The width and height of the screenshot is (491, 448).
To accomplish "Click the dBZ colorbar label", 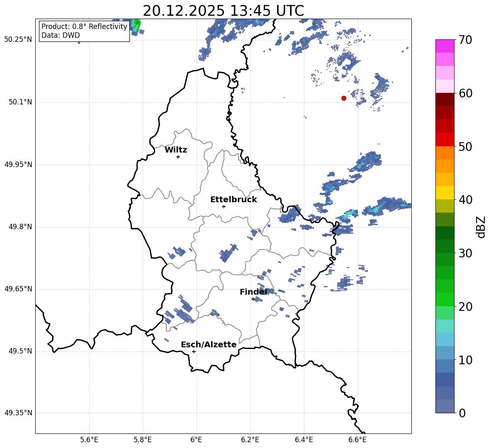I will click(481, 227).
